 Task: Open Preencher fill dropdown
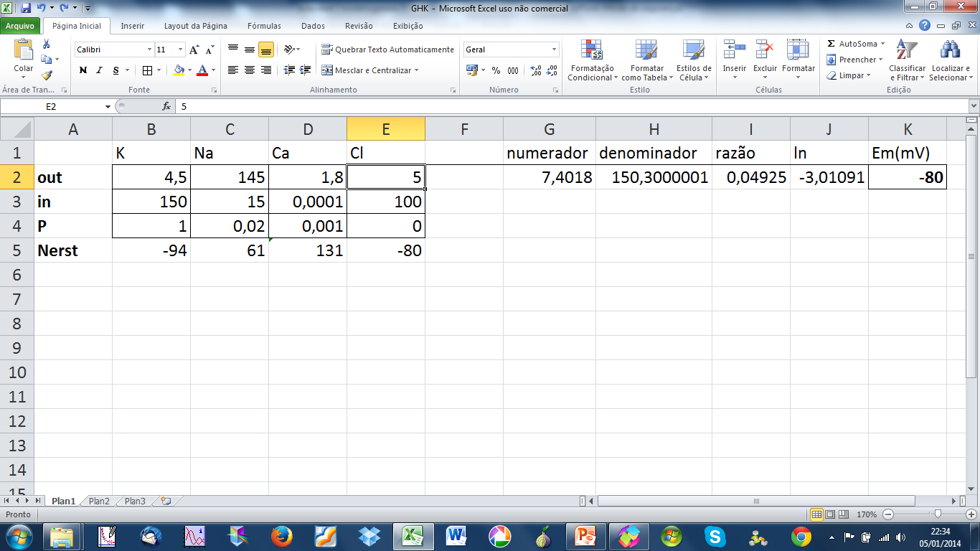[x=855, y=60]
